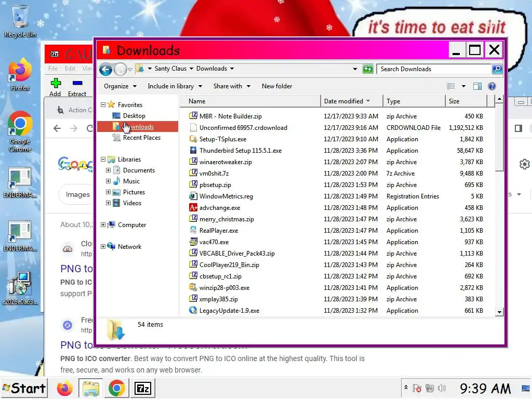The image size is (532, 399).
Task: Open the views options dropdown arrow
Action: click(x=463, y=86)
